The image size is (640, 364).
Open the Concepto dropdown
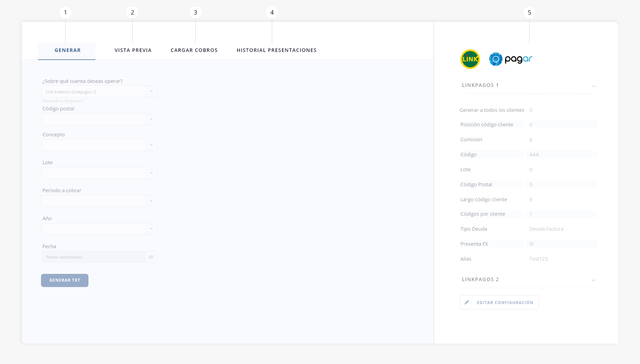coord(151,145)
